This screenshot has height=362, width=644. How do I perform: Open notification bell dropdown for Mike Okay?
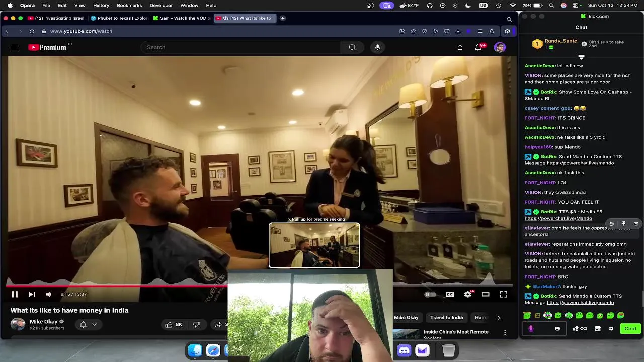[88, 325]
